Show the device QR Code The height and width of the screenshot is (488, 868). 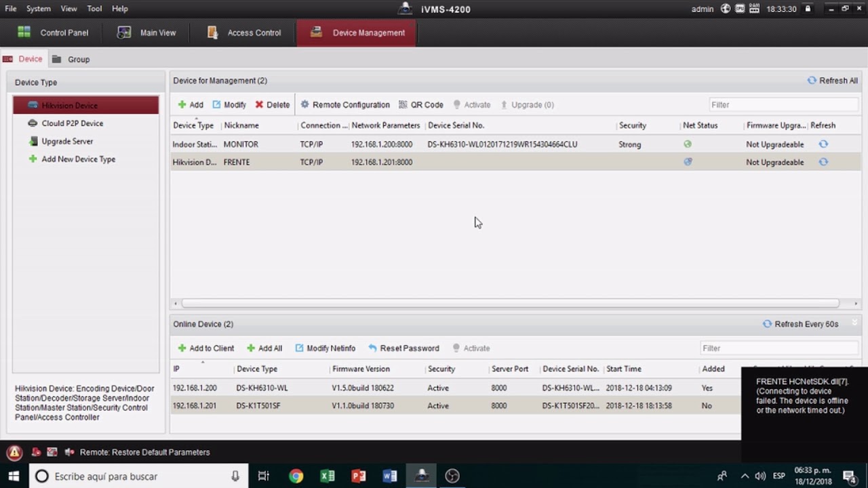[x=421, y=105]
